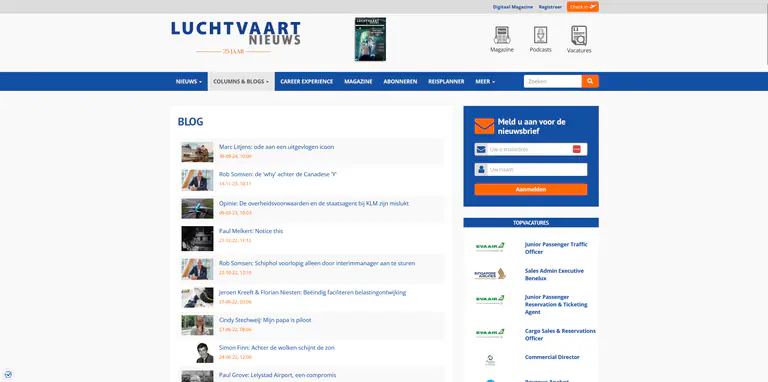Expand the Columns & Blogs dropdown
This screenshot has width=768, height=382.
tap(241, 82)
